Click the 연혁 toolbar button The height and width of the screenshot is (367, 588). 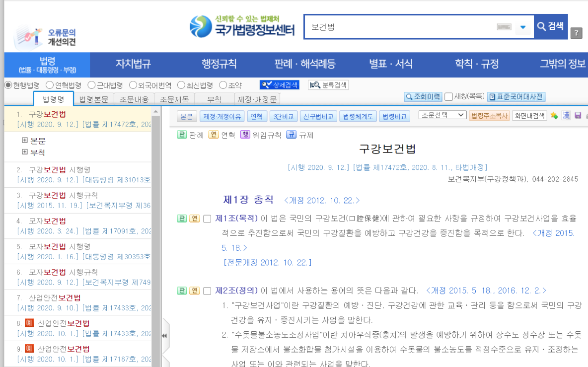[x=256, y=116]
